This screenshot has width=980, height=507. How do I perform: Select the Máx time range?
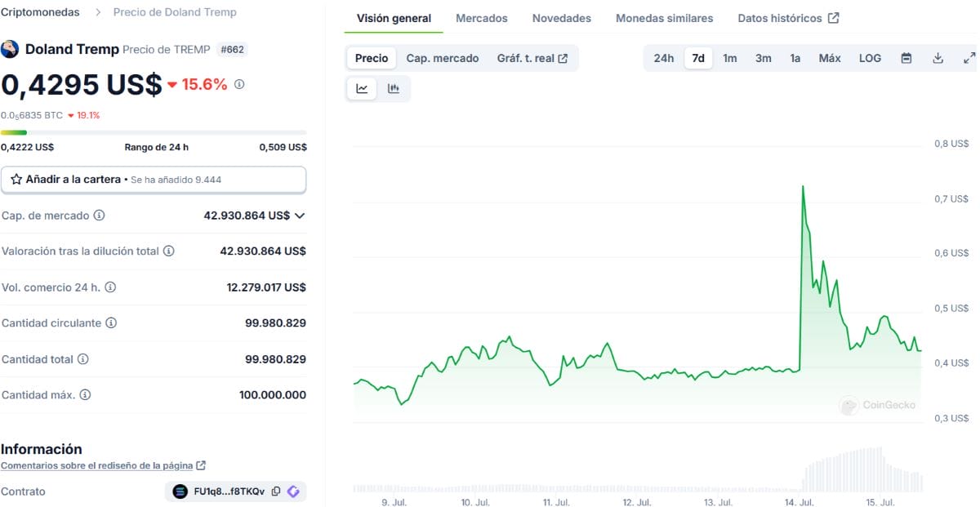click(x=830, y=58)
